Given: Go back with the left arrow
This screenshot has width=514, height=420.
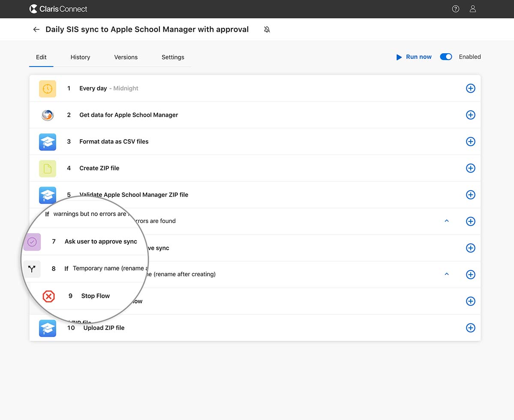Looking at the screenshot, I should (36, 30).
